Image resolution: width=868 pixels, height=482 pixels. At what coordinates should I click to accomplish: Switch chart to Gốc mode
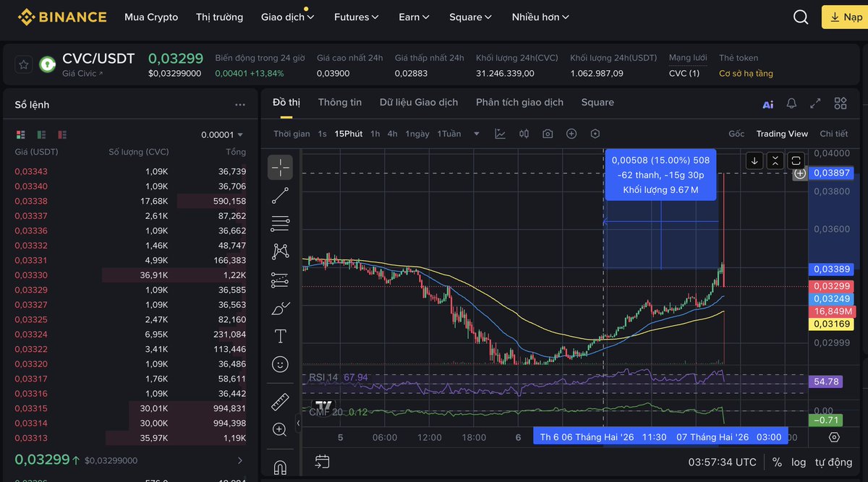pos(736,134)
